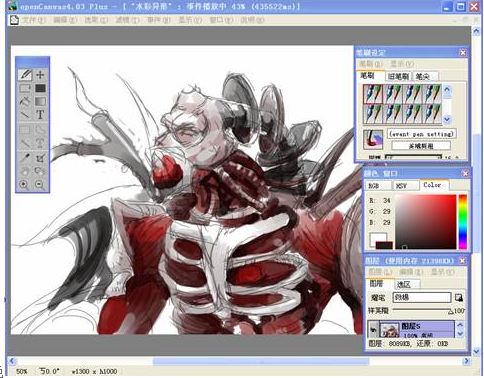Screen dimensions: 484x378
Task: Pick the last brush preset in the bottom row
Action: (x=432, y=113)
